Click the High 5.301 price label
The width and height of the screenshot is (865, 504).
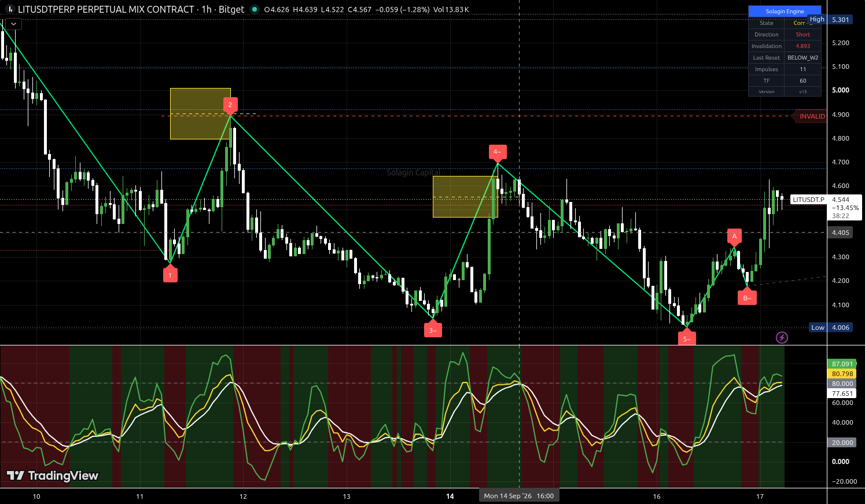click(x=829, y=19)
